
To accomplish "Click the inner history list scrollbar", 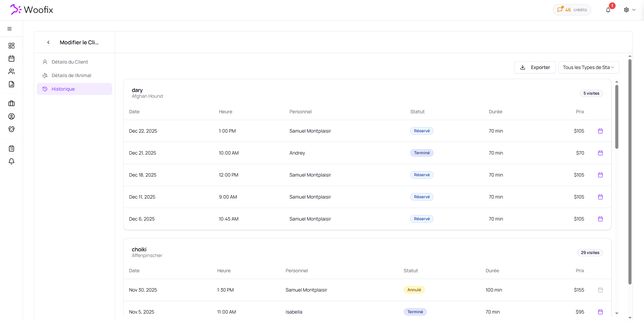I will pyautogui.click(x=617, y=117).
